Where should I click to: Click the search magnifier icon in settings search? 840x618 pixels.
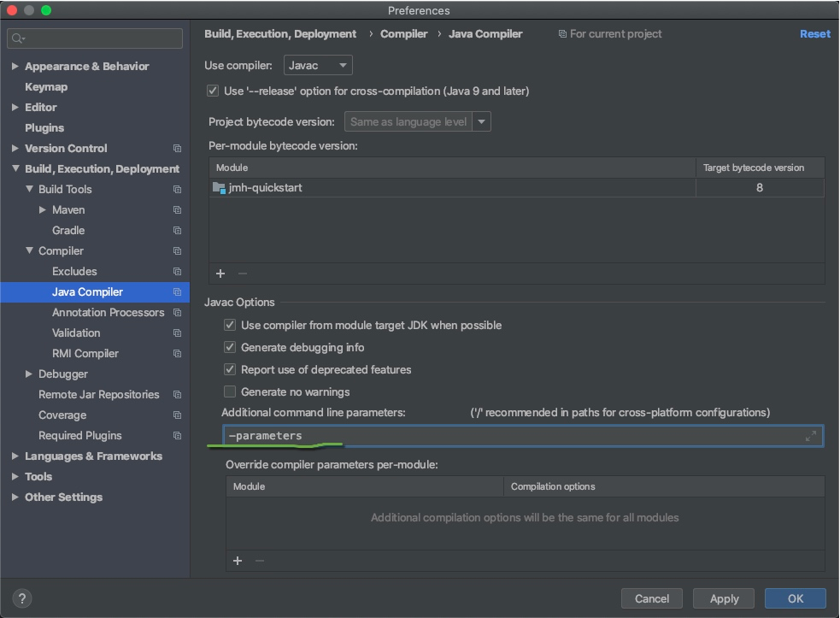click(18, 38)
